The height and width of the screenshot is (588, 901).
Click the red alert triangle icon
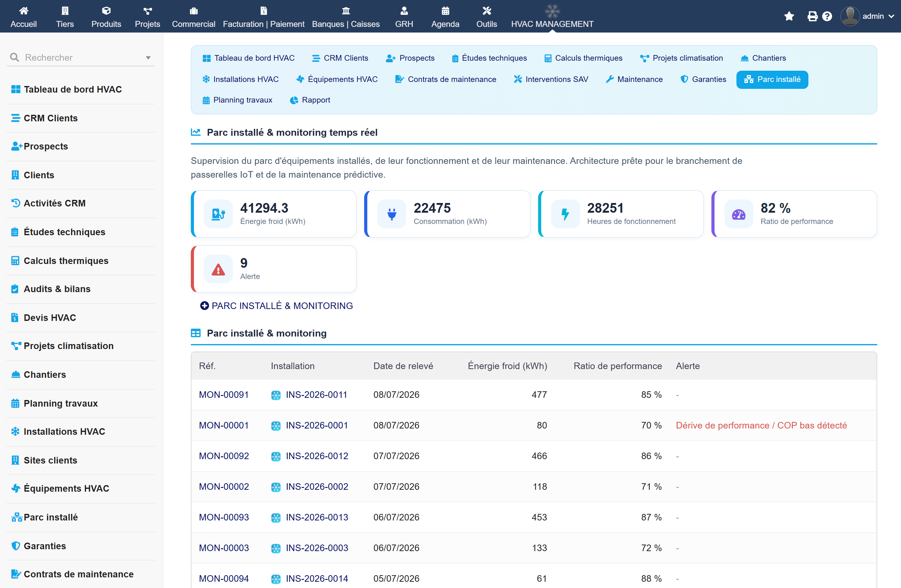click(x=218, y=269)
